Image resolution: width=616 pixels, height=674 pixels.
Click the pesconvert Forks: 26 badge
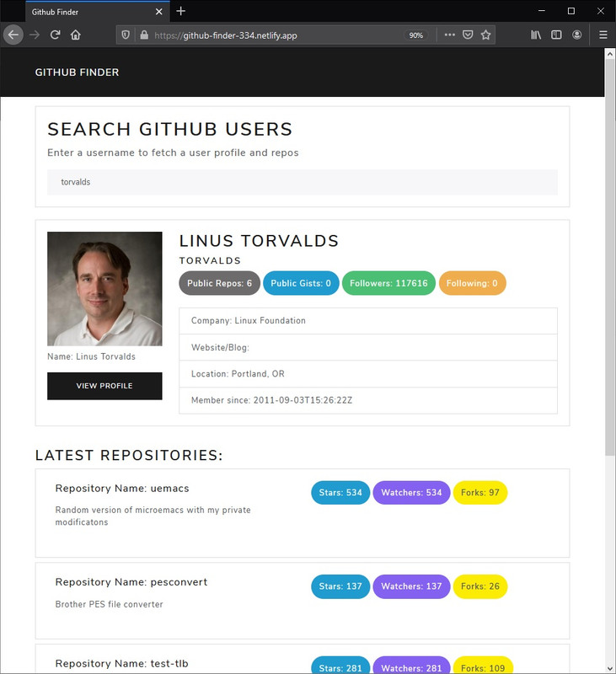click(x=480, y=586)
